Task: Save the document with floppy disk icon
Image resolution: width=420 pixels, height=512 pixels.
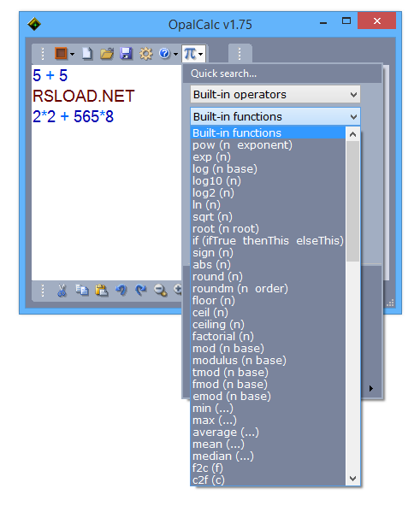Action: point(126,53)
